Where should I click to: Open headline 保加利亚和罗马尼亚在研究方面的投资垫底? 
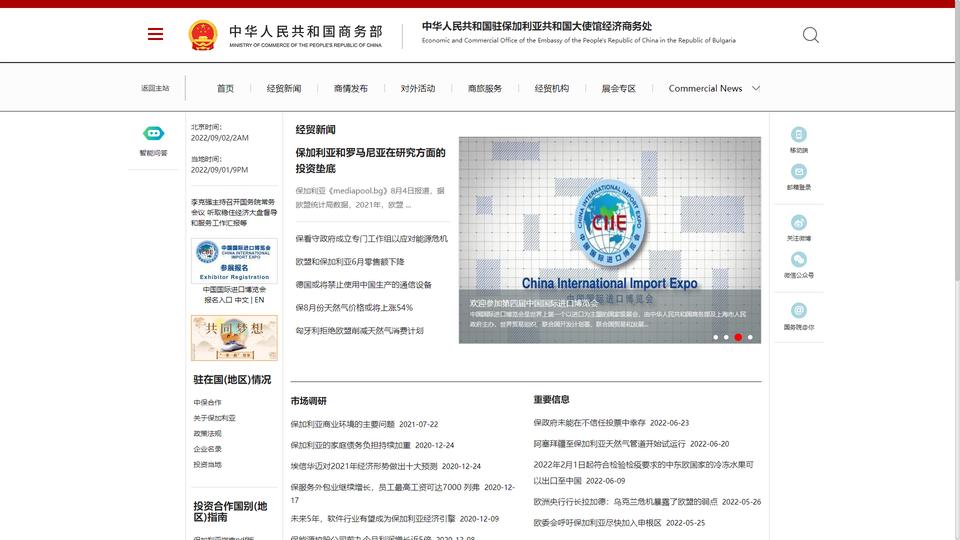[370, 160]
